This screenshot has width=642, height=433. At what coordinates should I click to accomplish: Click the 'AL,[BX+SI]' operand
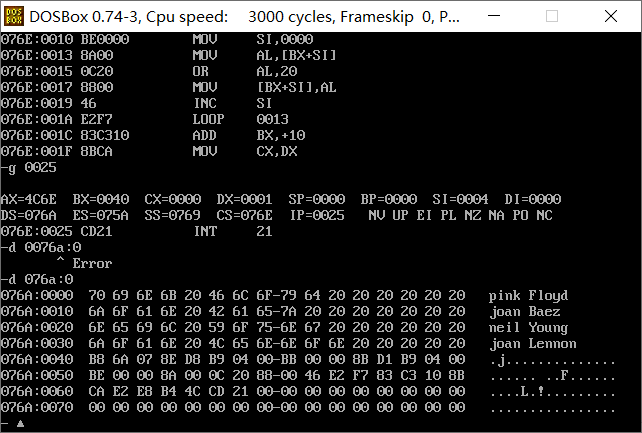coord(296,55)
